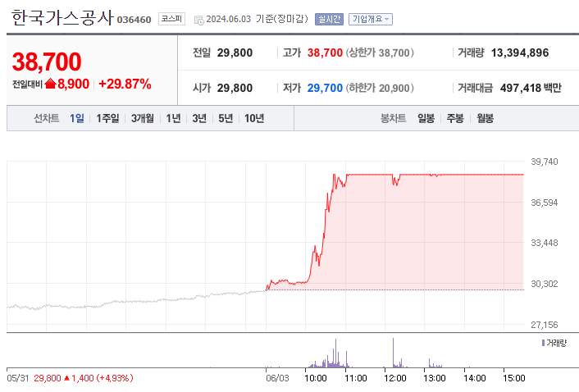Viewport: 579px width, 392px height.
Task: Switch line chart to 3개월
Action: [x=142, y=118]
